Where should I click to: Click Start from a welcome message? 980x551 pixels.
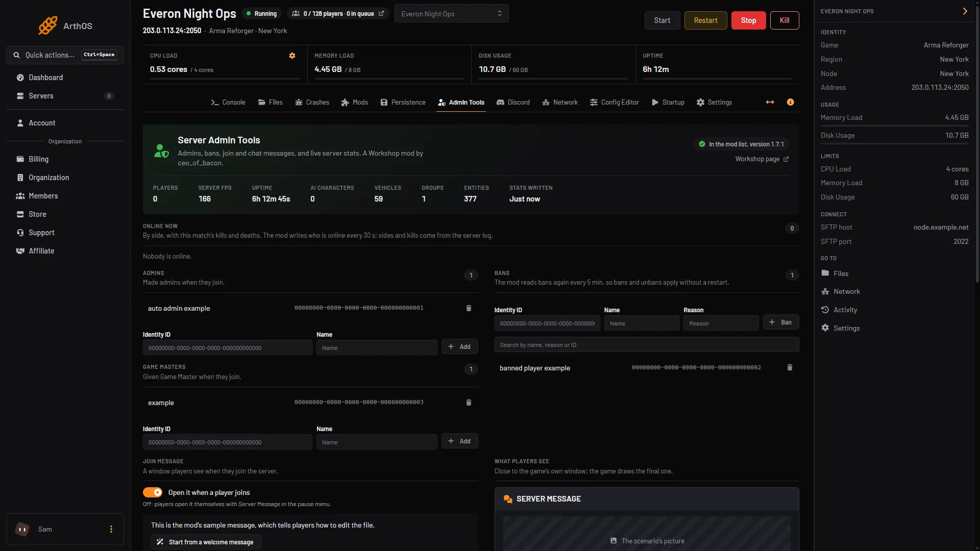(x=205, y=542)
